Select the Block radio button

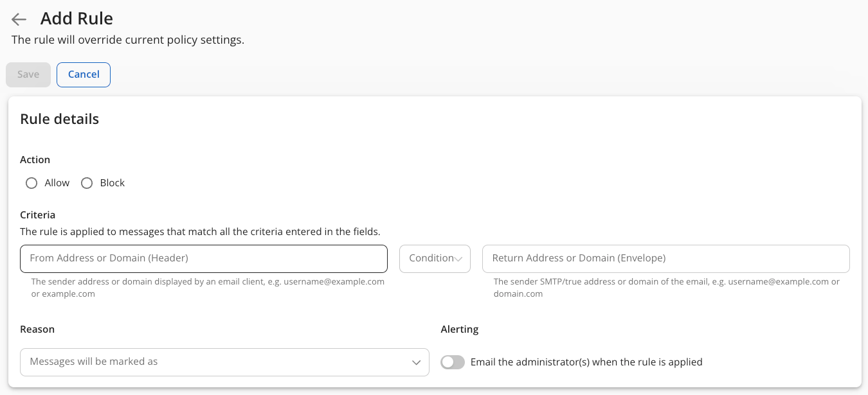tap(87, 183)
